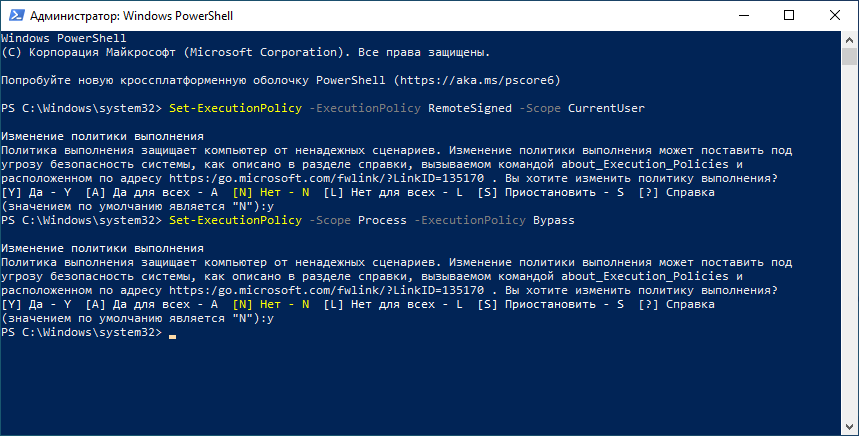Click the aka.ms/pscore6 URL text

click(x=477, y=80)
